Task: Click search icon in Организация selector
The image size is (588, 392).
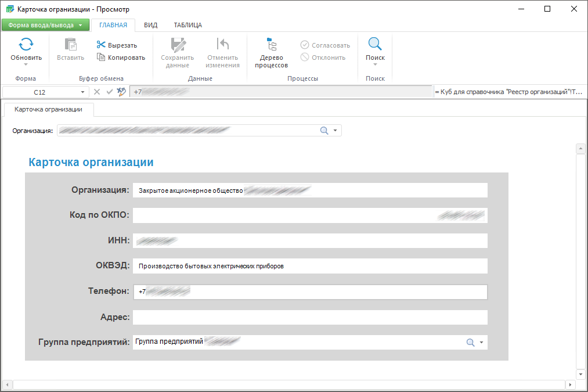Action: [x=324, y=131]
